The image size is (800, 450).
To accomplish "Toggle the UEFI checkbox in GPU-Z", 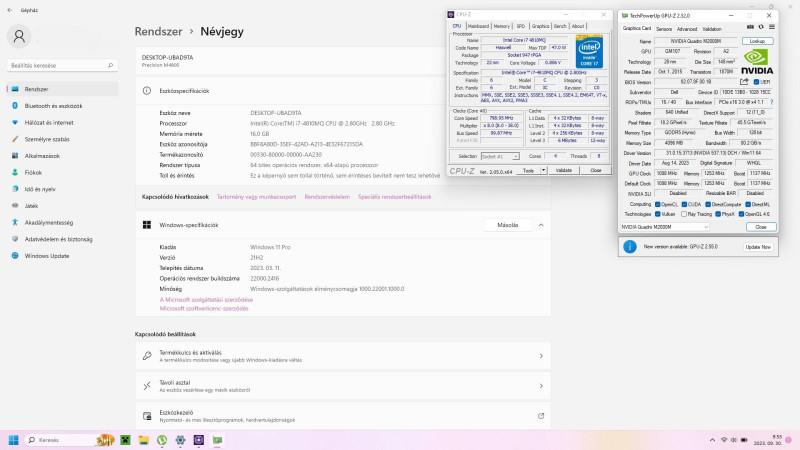I will click(756, 82).
